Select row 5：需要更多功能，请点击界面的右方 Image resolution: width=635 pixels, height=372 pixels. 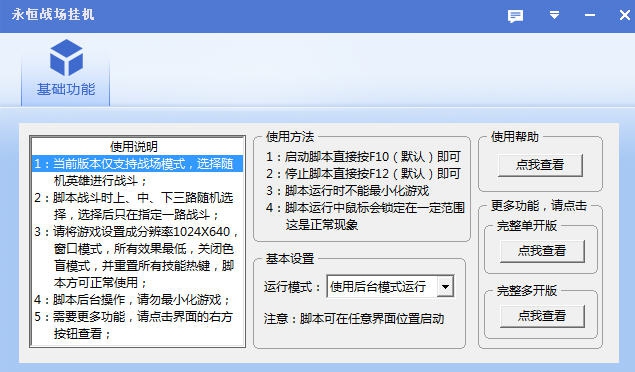coord(138,317)
